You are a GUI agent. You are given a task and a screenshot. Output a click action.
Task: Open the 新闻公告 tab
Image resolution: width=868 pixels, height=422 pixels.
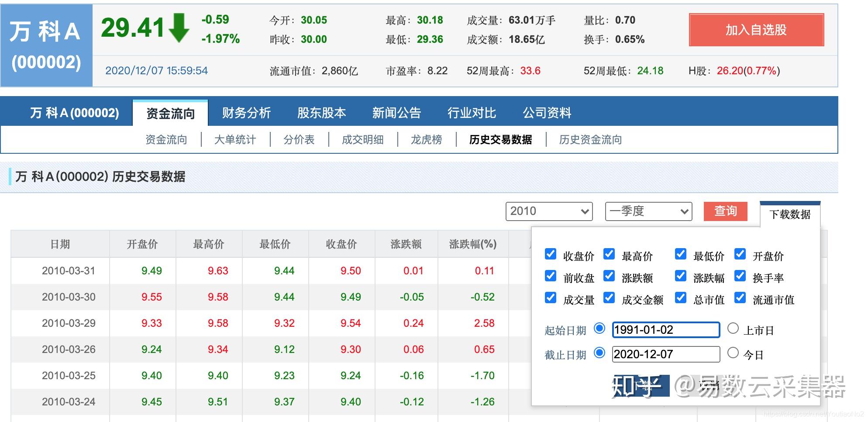tap(396, 113)
